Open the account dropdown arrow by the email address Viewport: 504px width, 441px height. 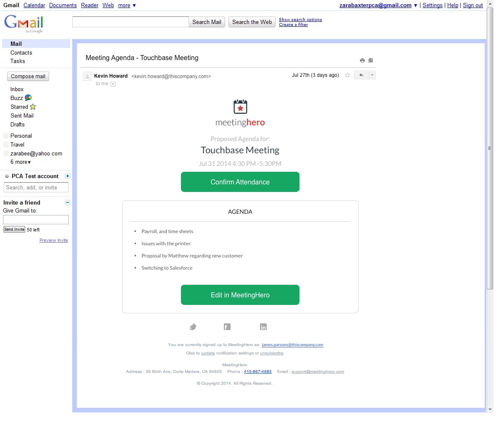coord(415,5)
